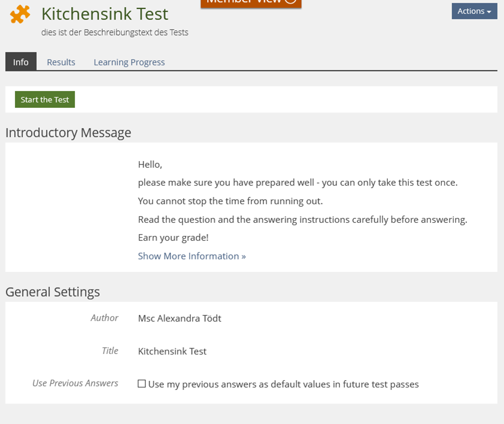Screen dimensions: 504x424
Task: Click the General Settings section heading
Action: [53, 292]
